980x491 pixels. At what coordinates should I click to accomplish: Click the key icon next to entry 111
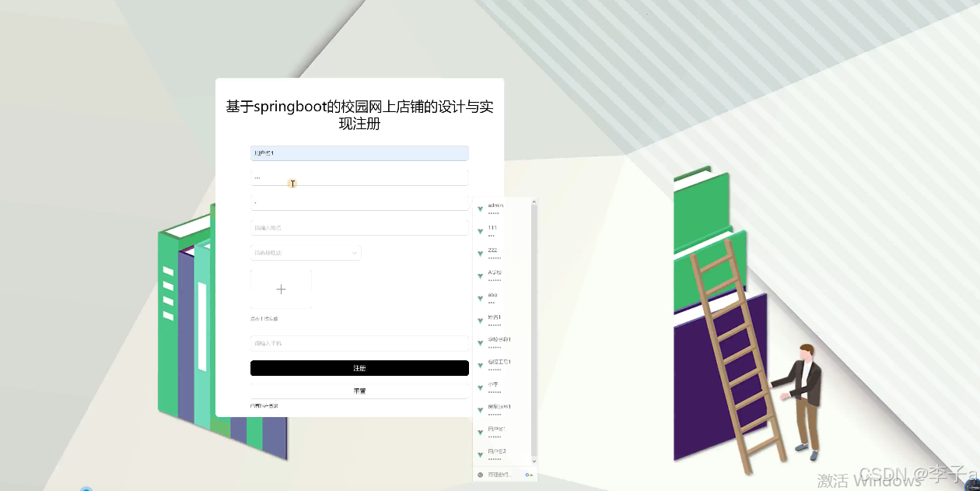point(480,230)
